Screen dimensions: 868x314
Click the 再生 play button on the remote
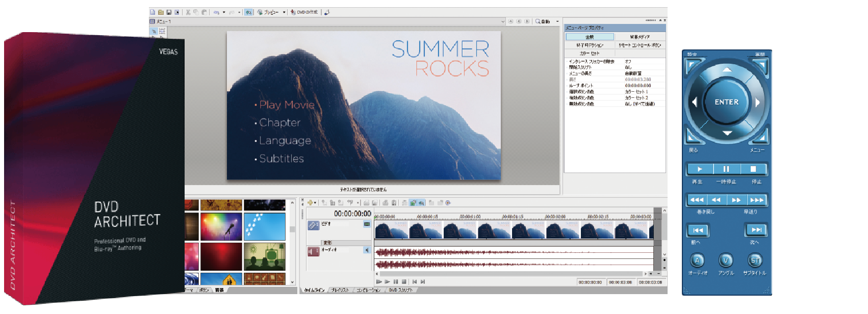coord(700,169)
